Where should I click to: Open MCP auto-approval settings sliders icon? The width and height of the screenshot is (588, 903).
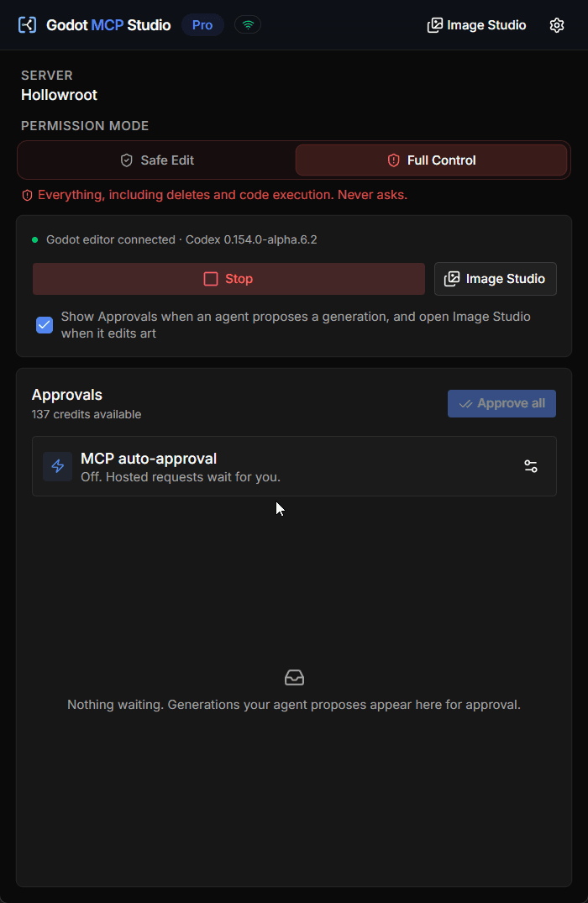[x=531, y=466]
